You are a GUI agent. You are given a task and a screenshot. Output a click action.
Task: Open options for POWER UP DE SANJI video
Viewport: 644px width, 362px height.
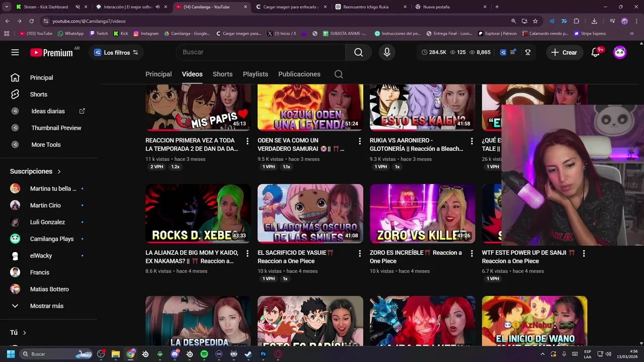[x=584, y=253]
